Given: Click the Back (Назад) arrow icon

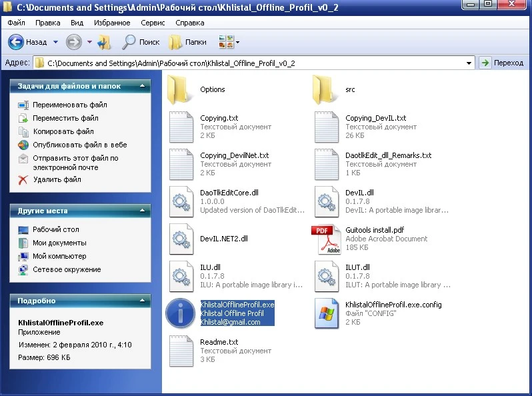Looking at the screenshot, I should point(16,42).
